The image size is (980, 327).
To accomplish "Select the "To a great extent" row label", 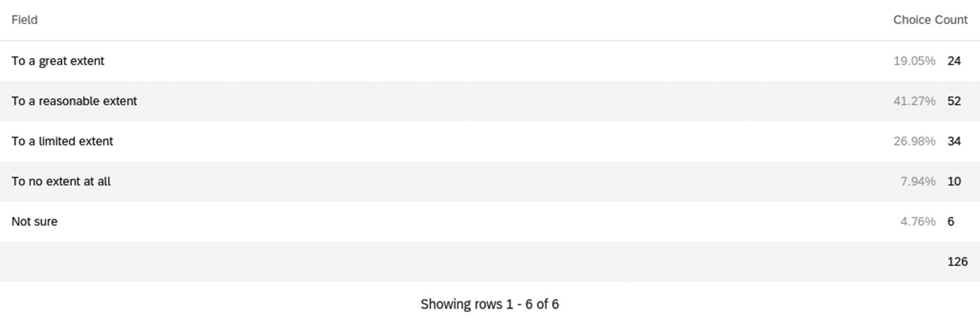I will coord(58,61).
